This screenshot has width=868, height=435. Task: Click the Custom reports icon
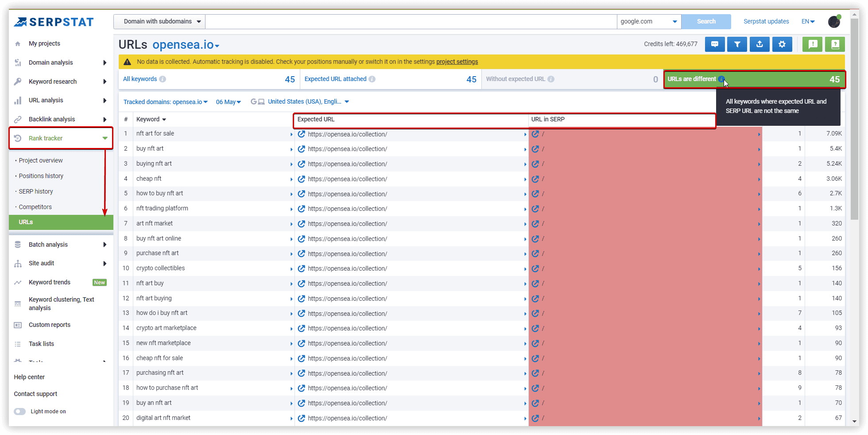click(x=18, y=325)
